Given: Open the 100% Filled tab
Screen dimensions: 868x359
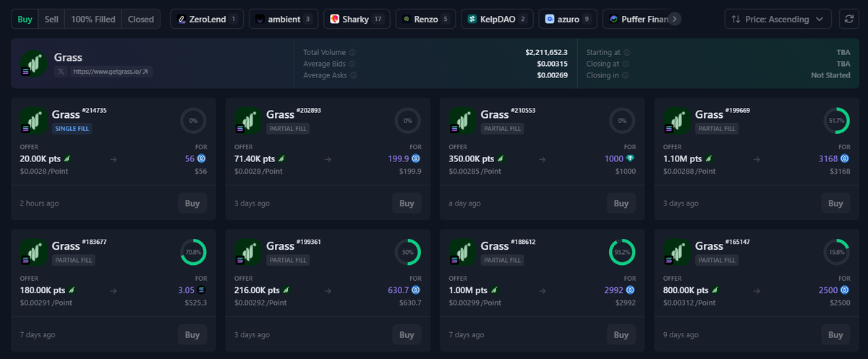Looking at the screenshot, I should pyautogui.click(x=93, y=20).
